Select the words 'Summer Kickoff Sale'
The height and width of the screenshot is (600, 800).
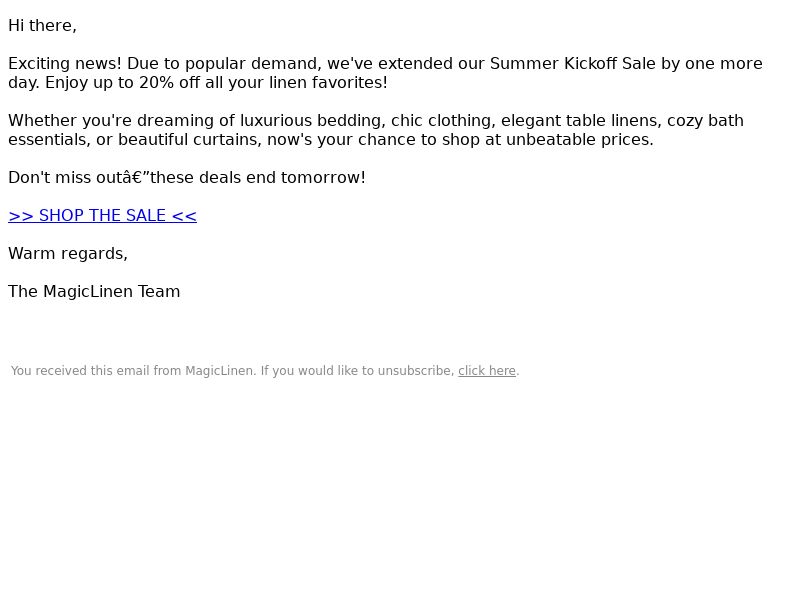click(572, 64)
